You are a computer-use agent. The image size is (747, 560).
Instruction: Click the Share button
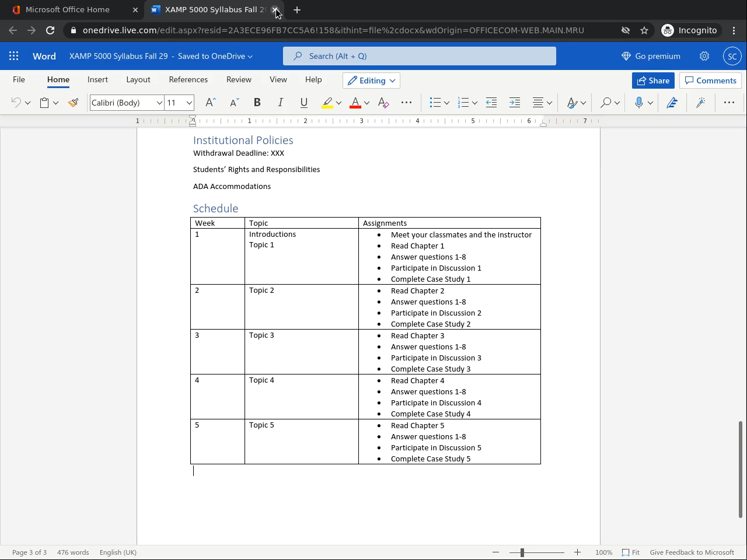tap(653, 80)
